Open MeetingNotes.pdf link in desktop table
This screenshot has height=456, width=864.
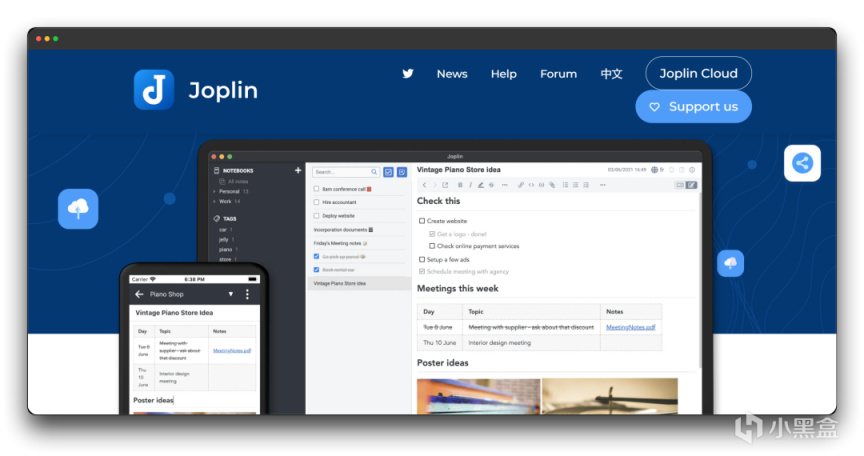coord(630,327)
